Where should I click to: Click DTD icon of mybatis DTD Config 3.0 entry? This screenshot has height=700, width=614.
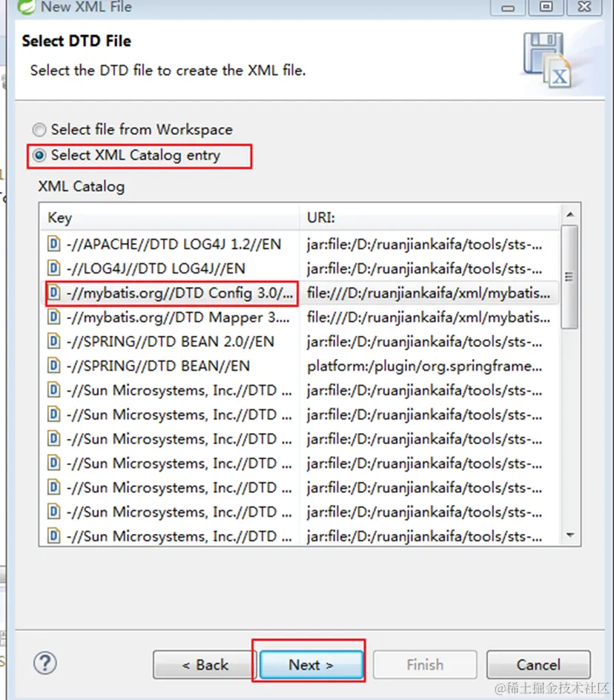(x=53, y=293)
